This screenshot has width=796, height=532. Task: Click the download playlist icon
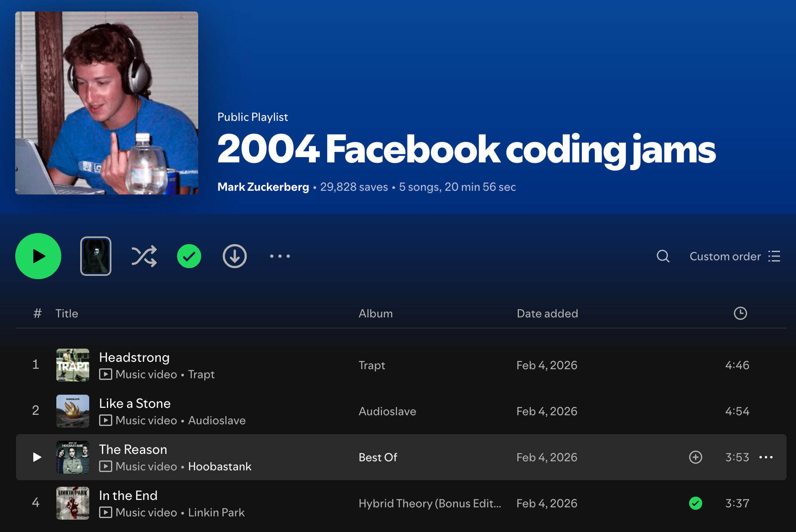pos(235,256)
